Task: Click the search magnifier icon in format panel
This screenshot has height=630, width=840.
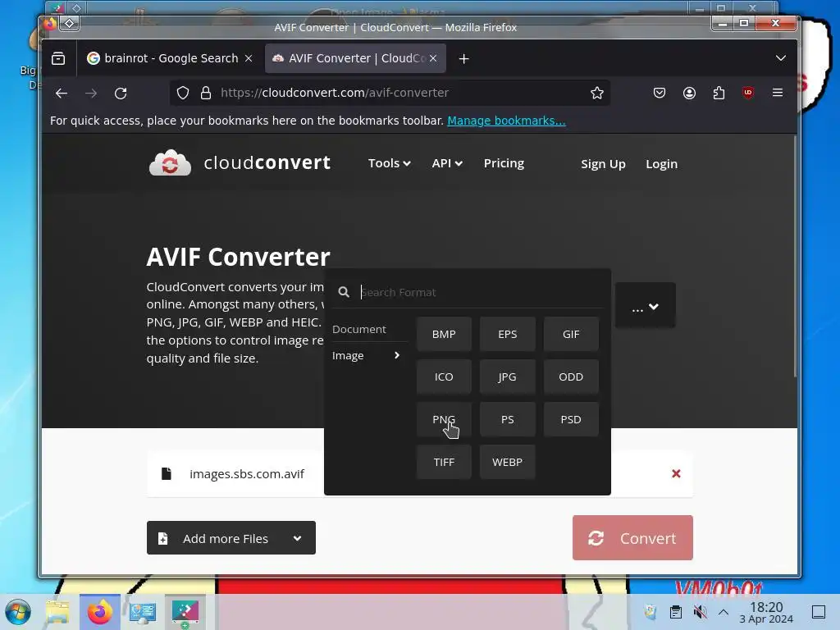Action: tap(344, 292)
